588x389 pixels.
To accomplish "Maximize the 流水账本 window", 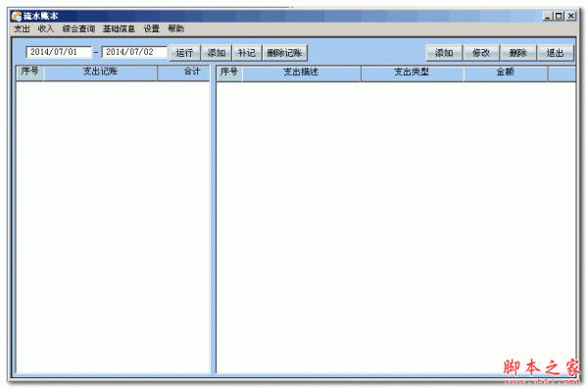I will coord(559,16).
